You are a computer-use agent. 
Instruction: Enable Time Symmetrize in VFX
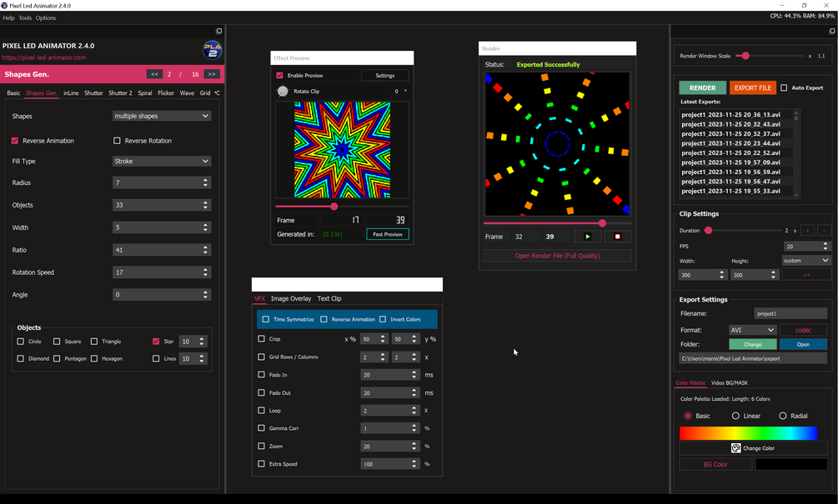click(266, 319)
